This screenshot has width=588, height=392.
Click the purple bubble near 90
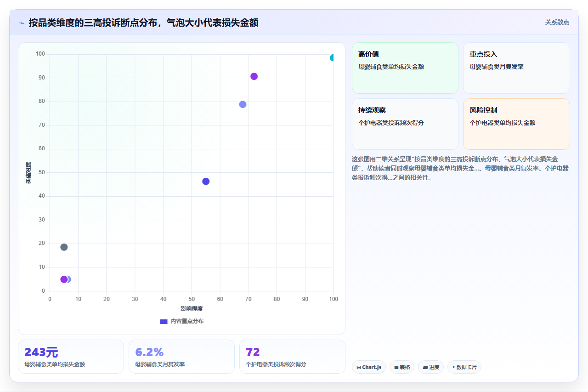click(x=254, y=76)
